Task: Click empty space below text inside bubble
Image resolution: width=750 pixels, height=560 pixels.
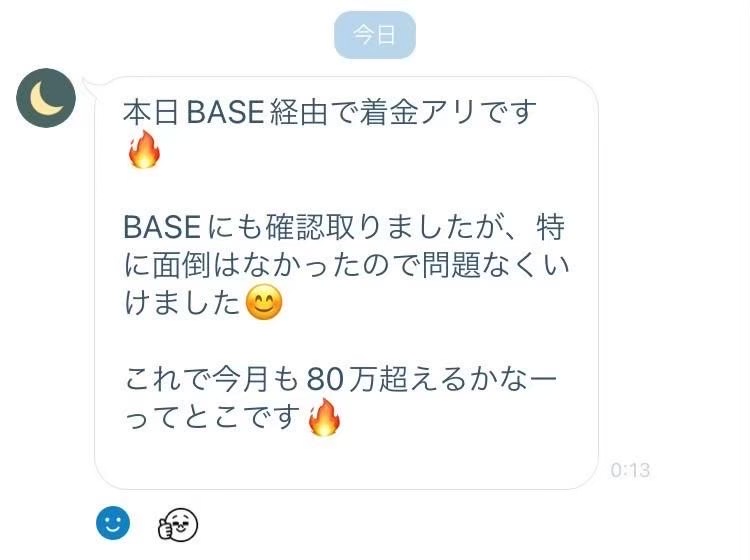Action: click(x=346, y=461)
